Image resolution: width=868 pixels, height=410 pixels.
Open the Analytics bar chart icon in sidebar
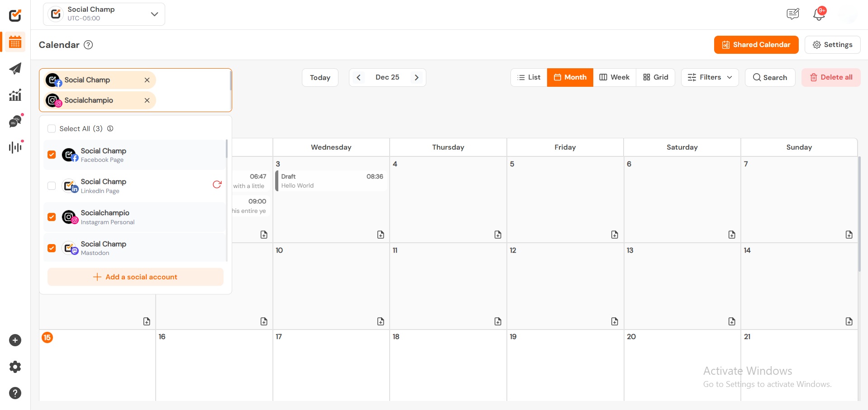(15, 95)
